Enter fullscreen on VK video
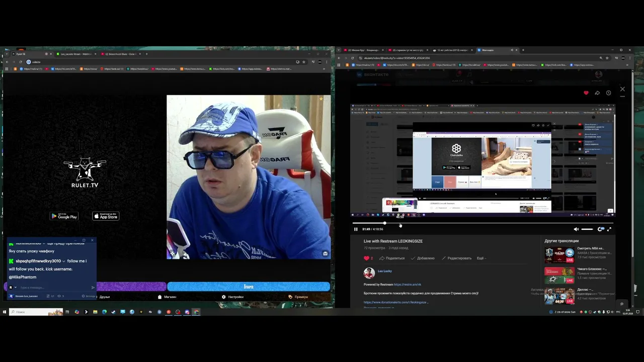The width and height of the screenshot is (644, 362). coord(609,229)
